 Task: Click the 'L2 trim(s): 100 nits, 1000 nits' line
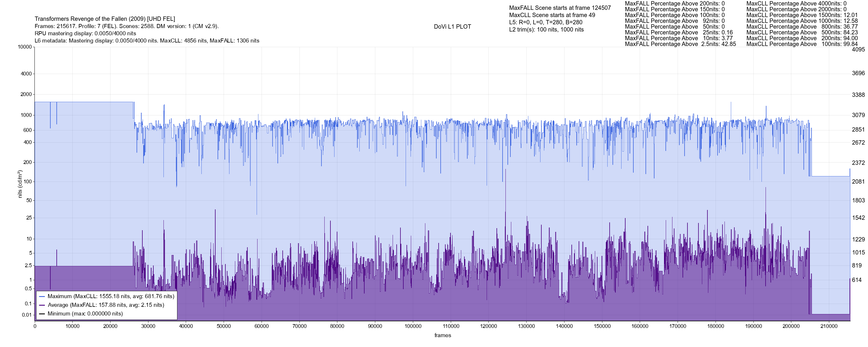(546, 30)
